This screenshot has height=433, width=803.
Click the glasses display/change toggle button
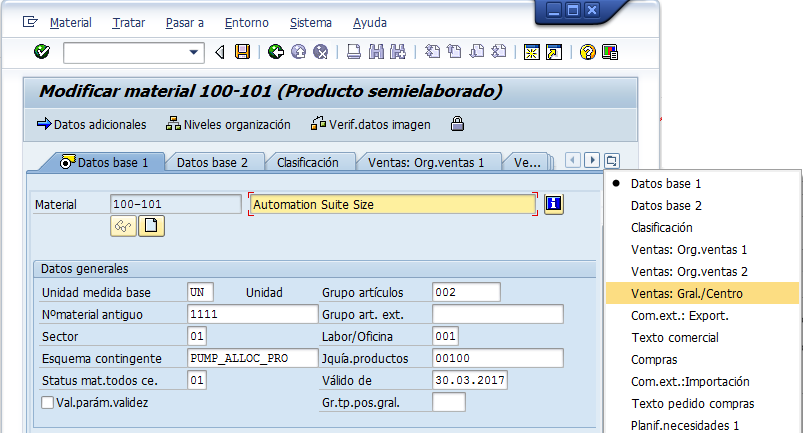pyautogui.click(x=123, y=226)
